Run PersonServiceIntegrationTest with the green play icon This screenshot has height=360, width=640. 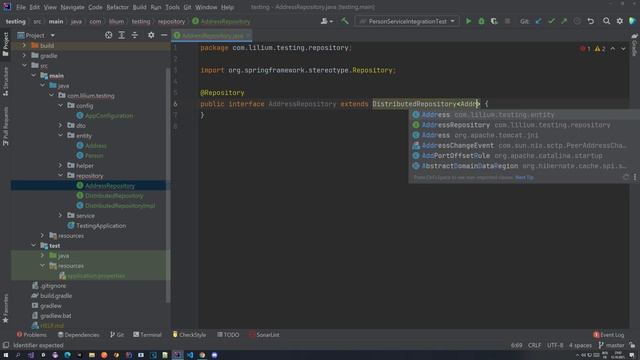click(468, 21)
